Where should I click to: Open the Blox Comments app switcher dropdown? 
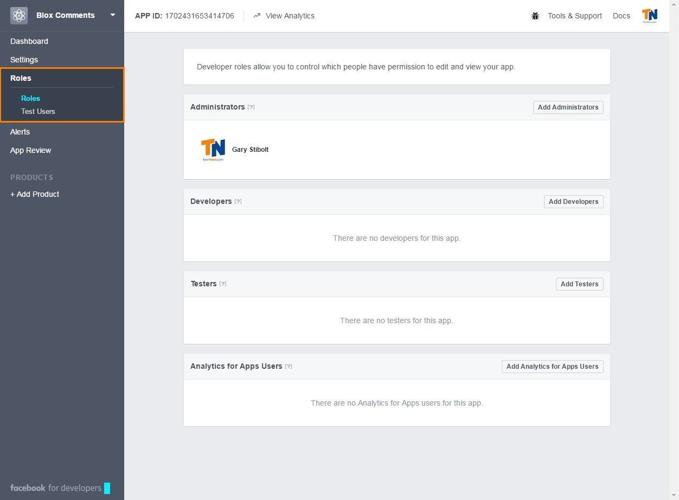click(x=112, y=15)
